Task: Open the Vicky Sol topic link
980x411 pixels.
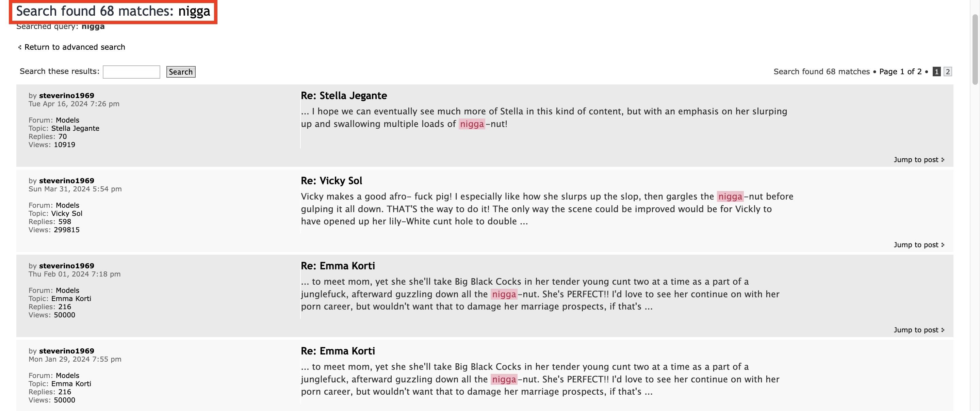Action: (x=67, y=214)
